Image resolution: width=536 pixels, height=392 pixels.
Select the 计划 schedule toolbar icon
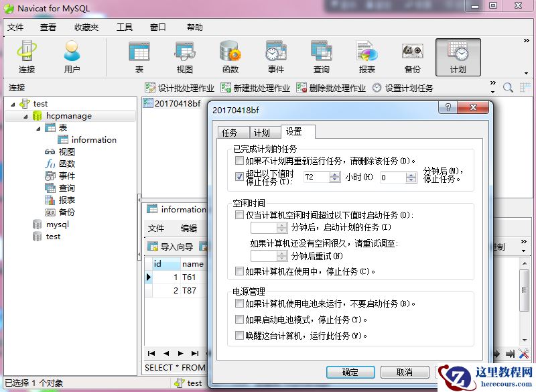(458, 57)
